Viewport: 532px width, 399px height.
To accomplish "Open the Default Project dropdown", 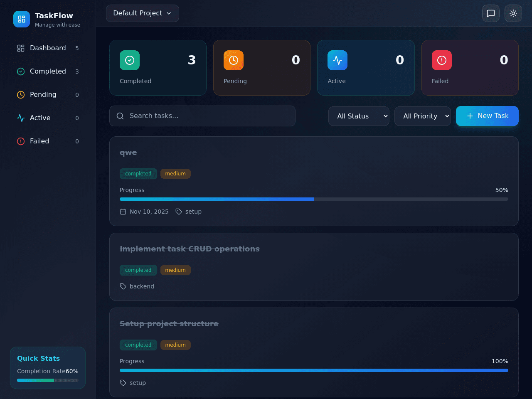I will pyautogui.click(x=143, y=13).
